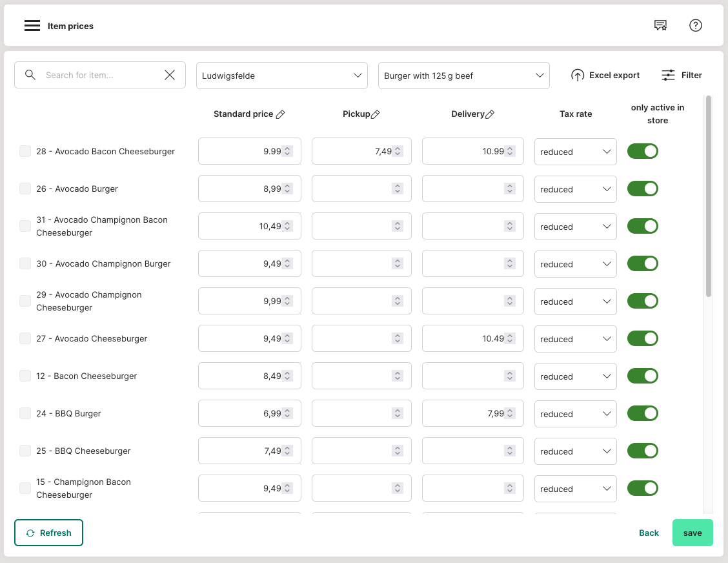Click the Back link
Screen dimensions: 728x563
coord(649,533)
